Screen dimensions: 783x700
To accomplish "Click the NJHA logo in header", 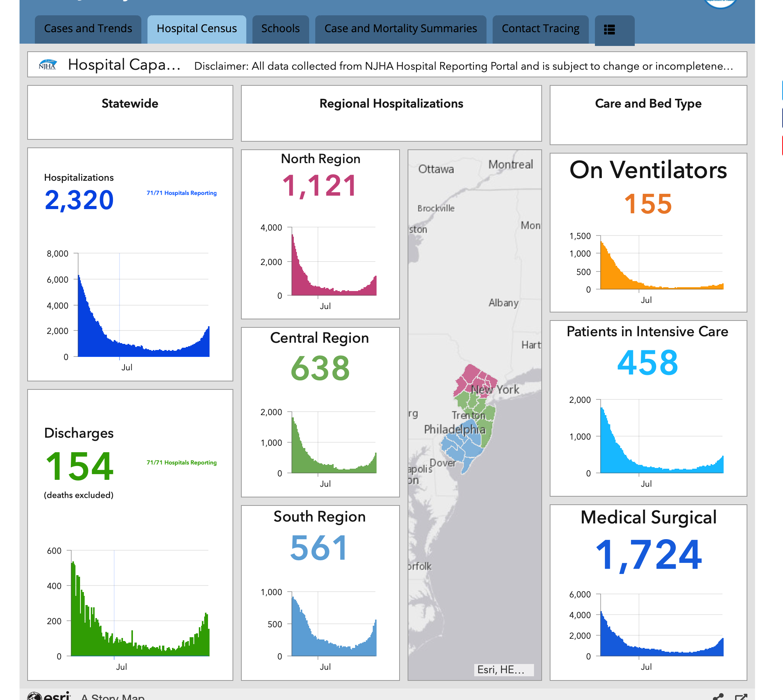I will [48, 65].
